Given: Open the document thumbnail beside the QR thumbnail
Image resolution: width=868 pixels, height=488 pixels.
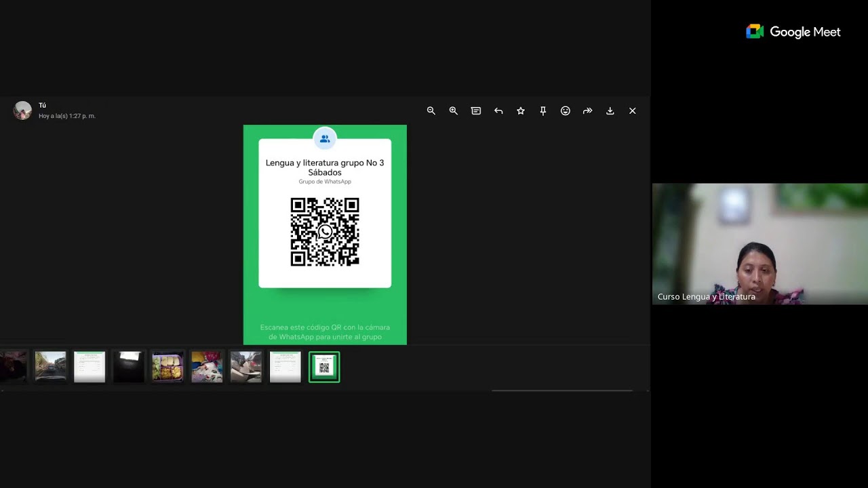Looking at the screenshot, I should click(285, 367).
